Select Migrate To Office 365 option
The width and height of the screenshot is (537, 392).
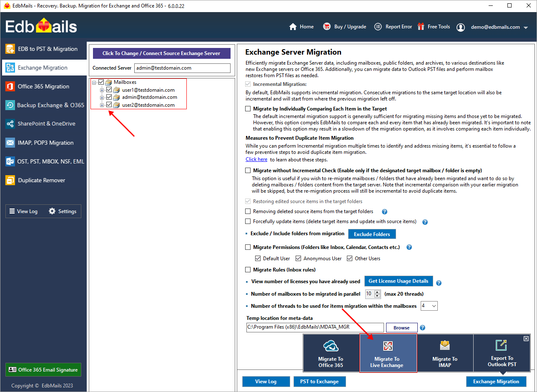click(331, 353)
